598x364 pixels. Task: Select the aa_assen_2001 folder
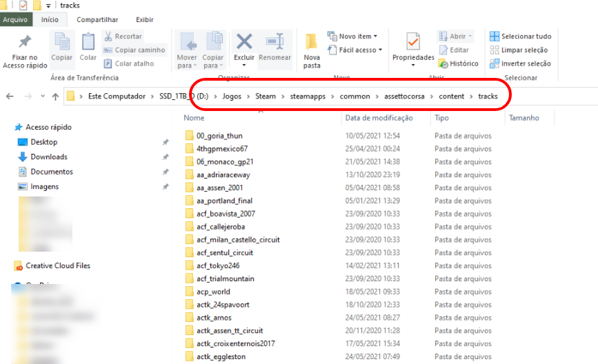coord(219,188)
